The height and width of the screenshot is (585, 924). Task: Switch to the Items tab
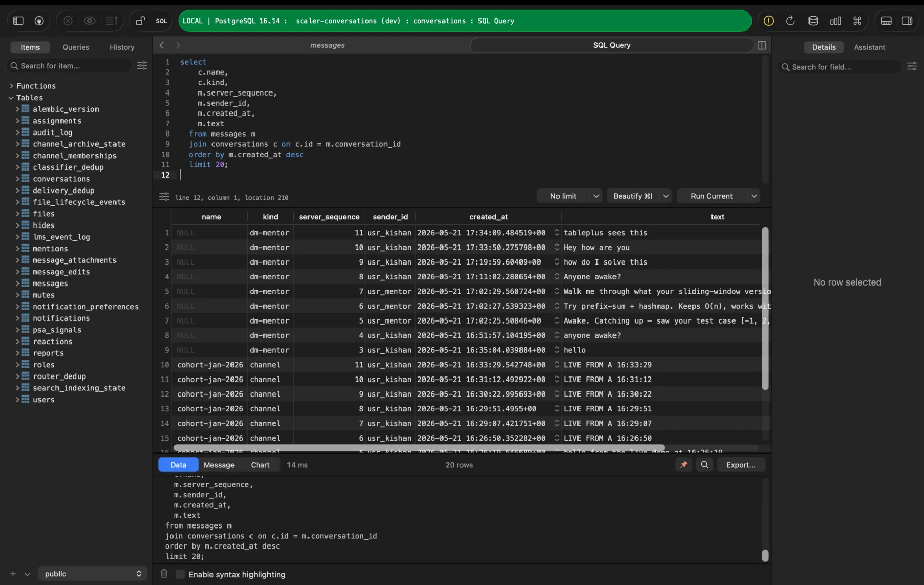click(30, 47)
